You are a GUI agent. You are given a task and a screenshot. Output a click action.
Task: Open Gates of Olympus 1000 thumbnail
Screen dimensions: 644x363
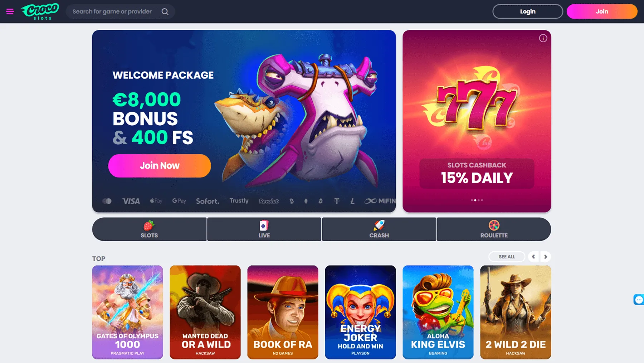tap(127, 312)
